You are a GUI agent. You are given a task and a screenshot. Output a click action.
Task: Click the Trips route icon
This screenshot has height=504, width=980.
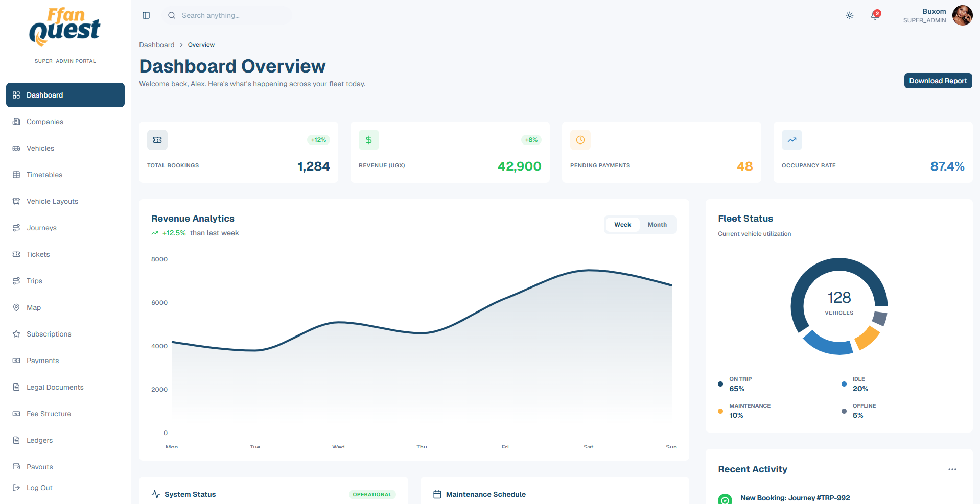point(16,281)
